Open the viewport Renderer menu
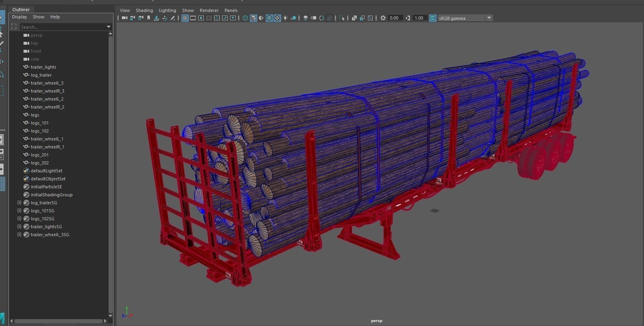 tap(209, 10)
